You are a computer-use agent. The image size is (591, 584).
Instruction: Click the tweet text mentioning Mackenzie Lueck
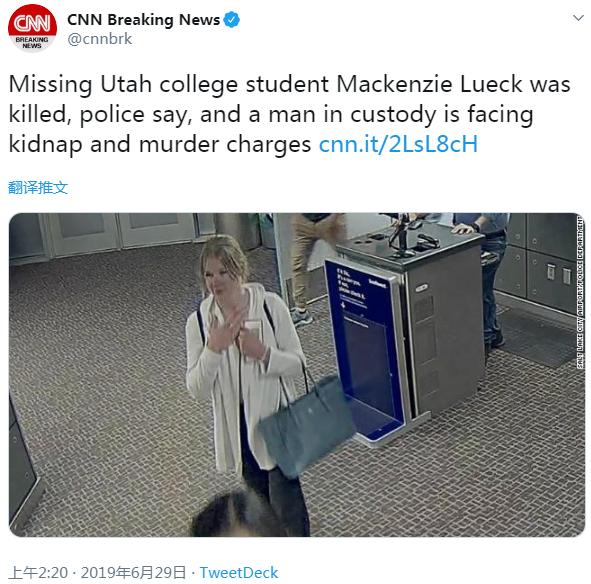pyautogui.click(x=289, y=114)
